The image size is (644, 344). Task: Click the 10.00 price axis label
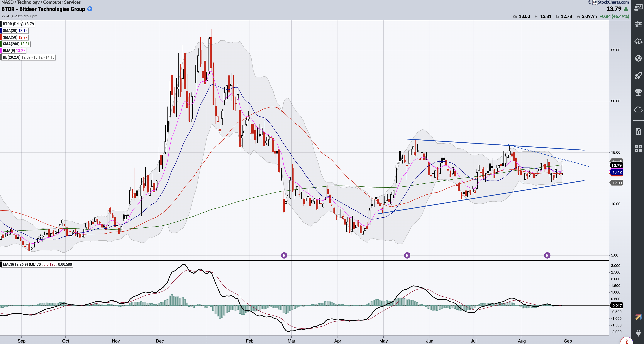tap(616, 204)
